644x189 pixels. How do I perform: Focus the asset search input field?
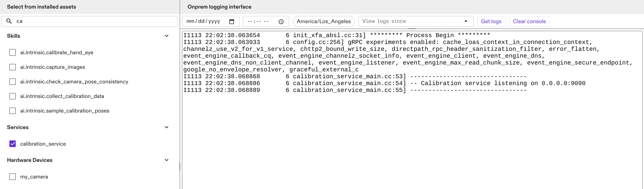[x=94, y=21]
